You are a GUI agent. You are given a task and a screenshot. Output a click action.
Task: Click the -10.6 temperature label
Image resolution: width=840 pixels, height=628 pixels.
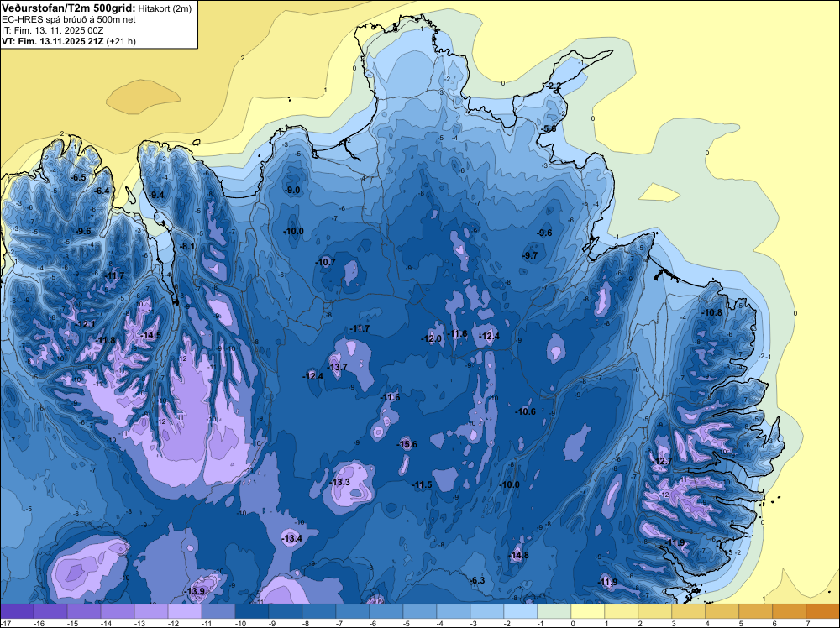tap(526, 411)
